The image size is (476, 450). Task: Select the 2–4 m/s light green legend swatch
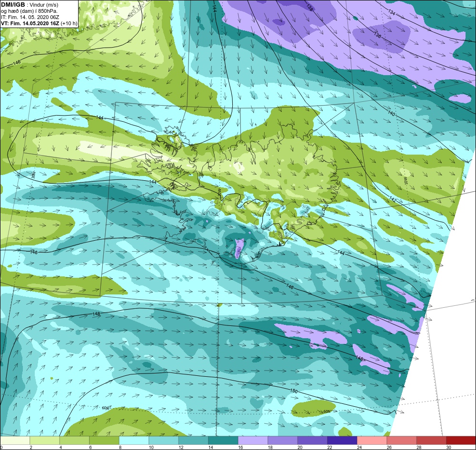point(45,440)
